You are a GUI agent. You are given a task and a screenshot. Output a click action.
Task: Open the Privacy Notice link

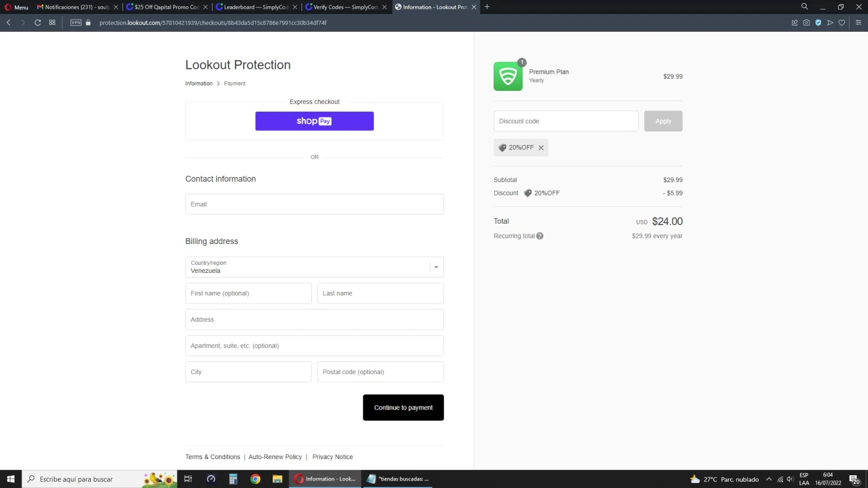click(x=333, y=457)
